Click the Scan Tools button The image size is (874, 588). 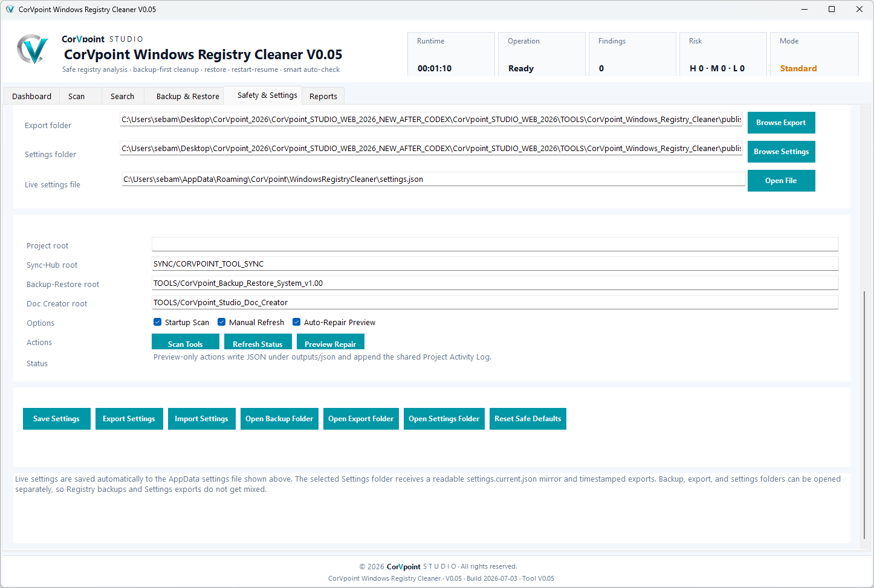click(x=186, y=342)
